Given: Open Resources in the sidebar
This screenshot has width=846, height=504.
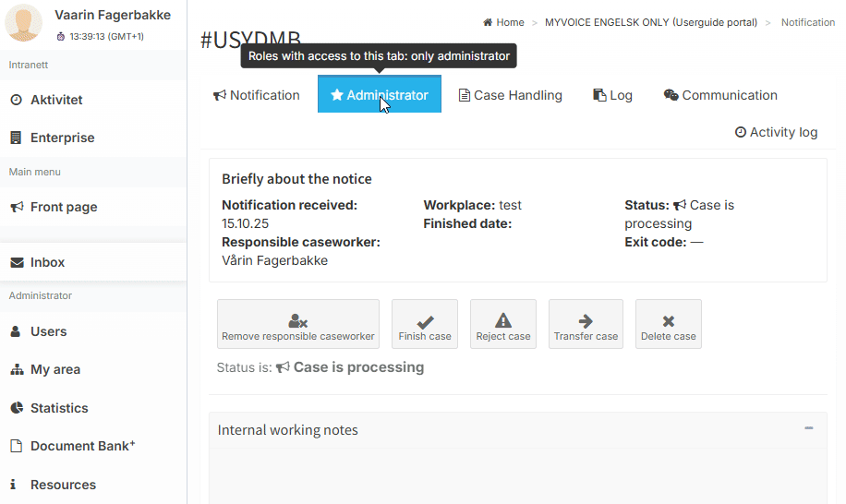Looking at the screenshot, I should [x=63, y=485].
